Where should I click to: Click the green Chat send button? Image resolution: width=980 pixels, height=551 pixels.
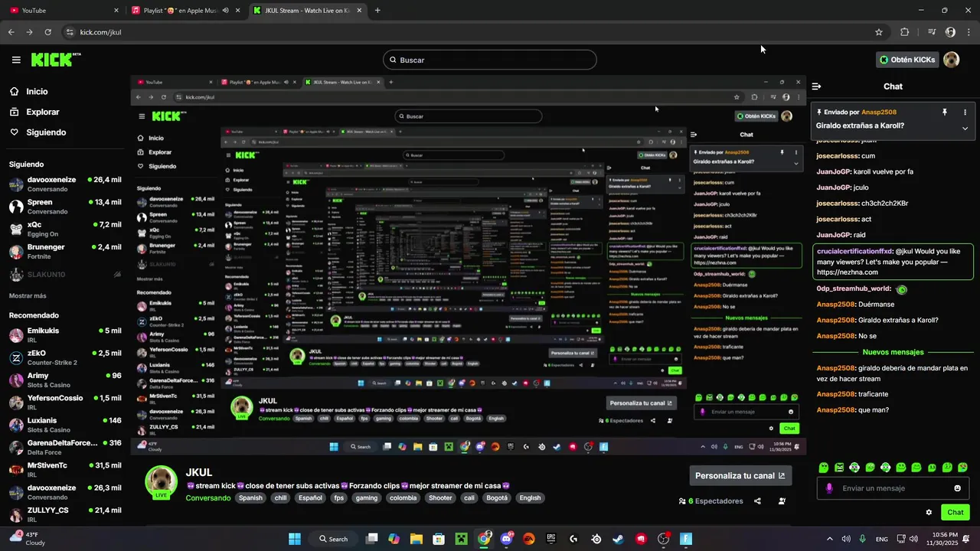[955, 513]
